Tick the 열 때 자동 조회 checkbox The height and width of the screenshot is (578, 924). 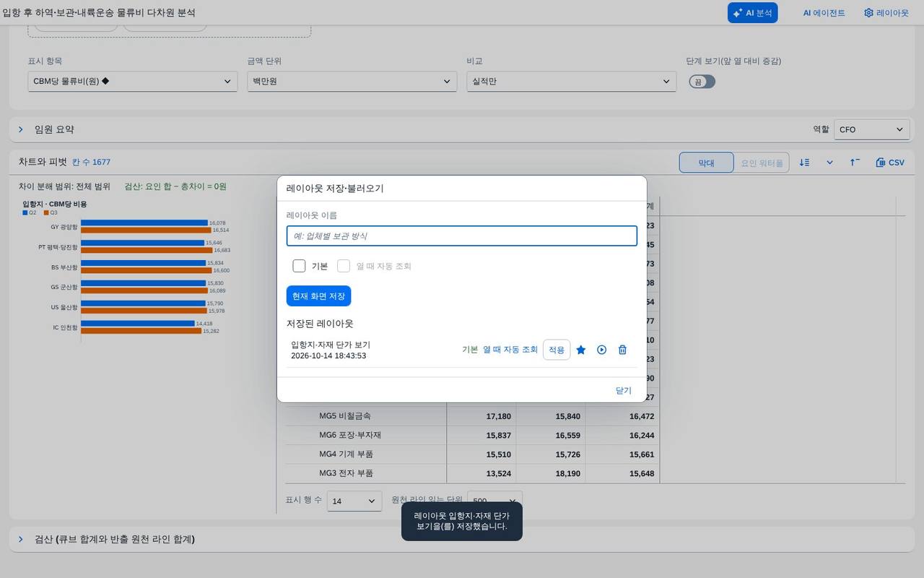pos(344,266)
